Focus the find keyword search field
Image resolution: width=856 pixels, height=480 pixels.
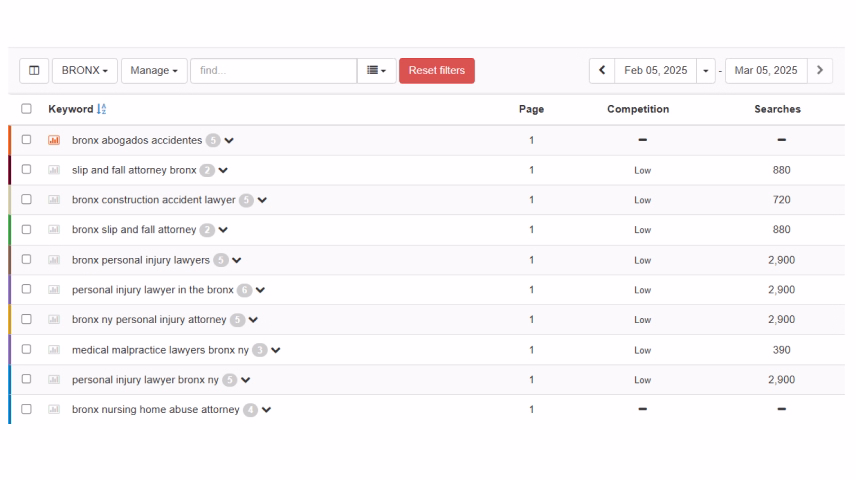tap(274, 70)
